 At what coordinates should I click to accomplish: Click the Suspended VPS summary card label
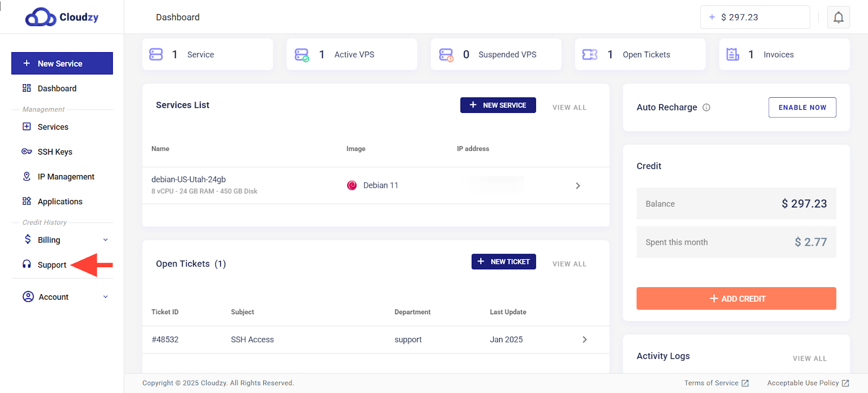point(507,55)
